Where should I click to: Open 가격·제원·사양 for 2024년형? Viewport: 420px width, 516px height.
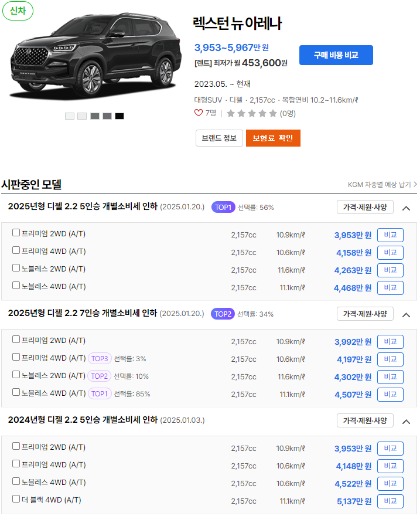click(365, 420)
